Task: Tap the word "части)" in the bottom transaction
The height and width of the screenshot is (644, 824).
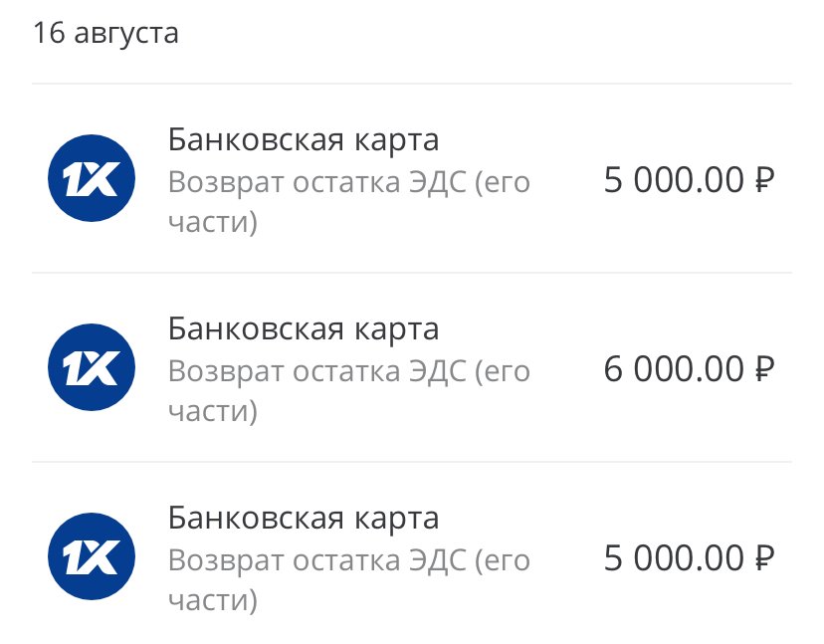Action: coord(212,600)
